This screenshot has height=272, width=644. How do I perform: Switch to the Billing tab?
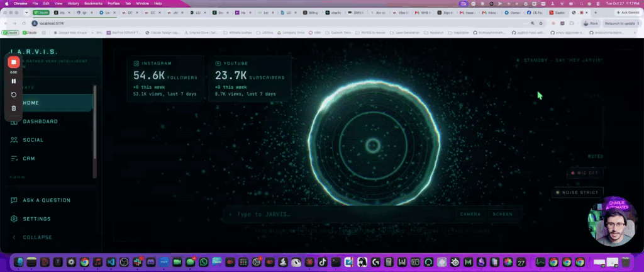pos(311,13)
